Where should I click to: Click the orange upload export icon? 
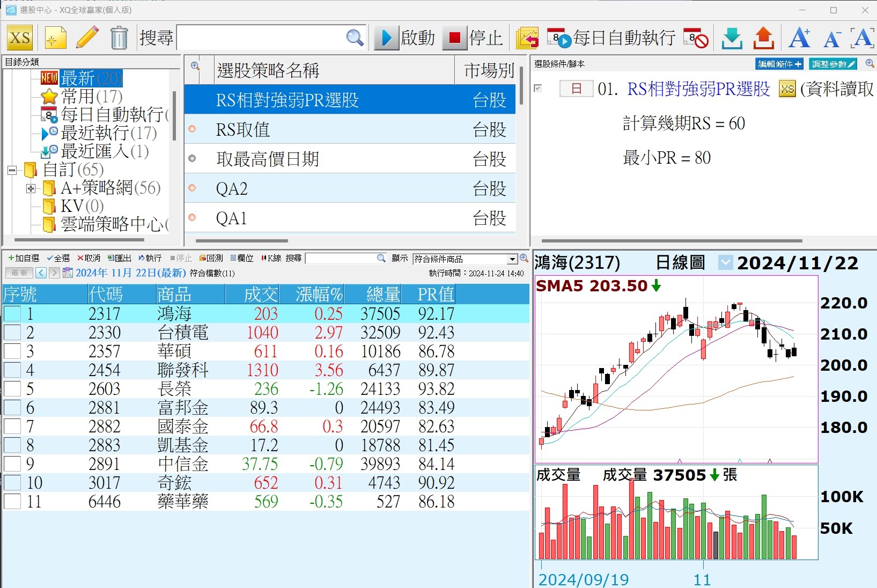(x=763, y=38)
